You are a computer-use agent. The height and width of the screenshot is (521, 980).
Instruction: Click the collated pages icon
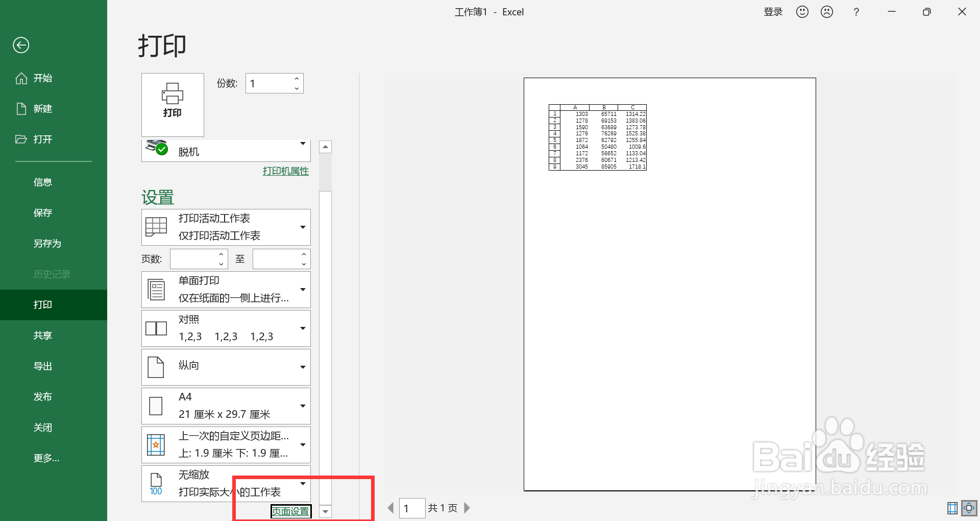coord(156,328)
